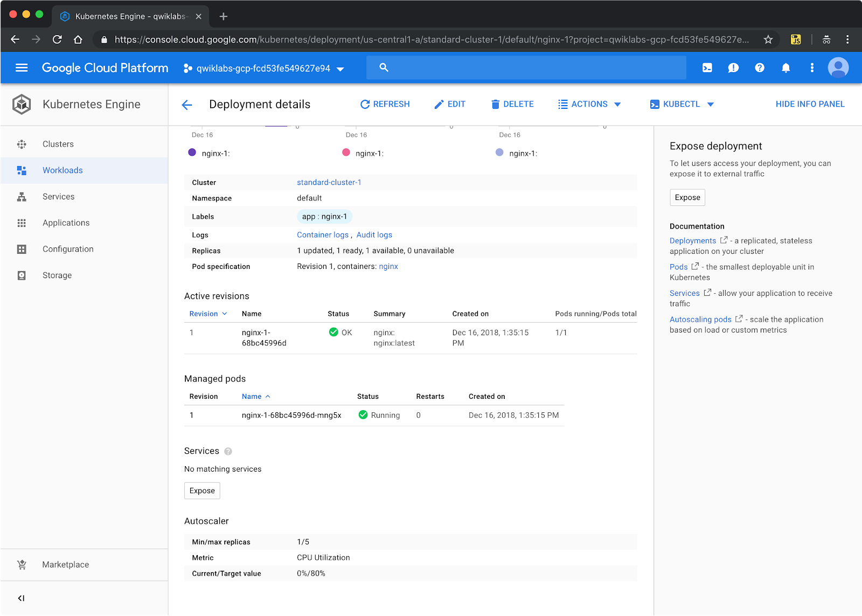862x616 pixels.
Task: Open Configuration in the sidebar
Action: (x=84, y=249)
